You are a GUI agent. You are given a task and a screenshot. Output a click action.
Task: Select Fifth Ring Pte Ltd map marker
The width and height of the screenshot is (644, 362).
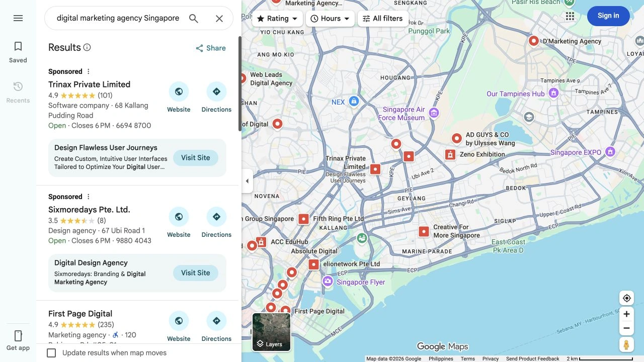[x=303, y=219]
